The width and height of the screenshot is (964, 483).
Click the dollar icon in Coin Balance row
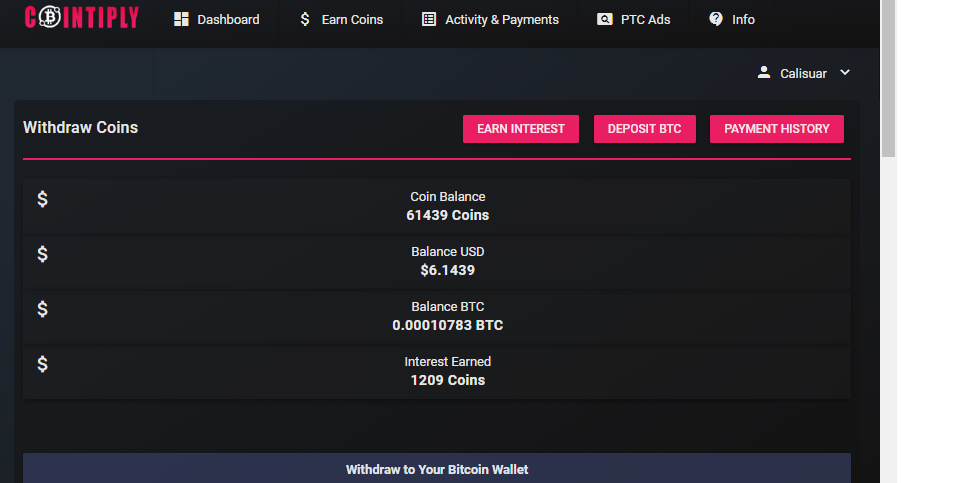click(42, 198)
